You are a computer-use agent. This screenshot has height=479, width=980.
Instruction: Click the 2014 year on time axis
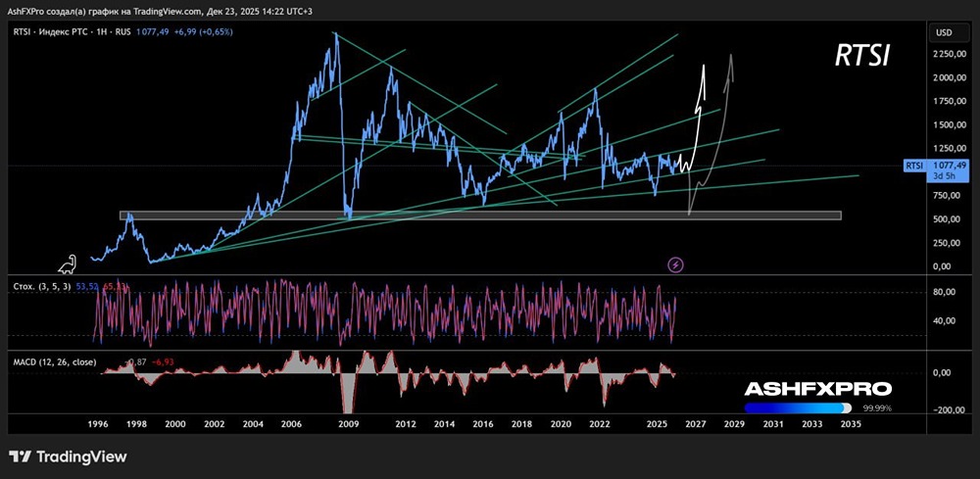click(x=444, y=423)
